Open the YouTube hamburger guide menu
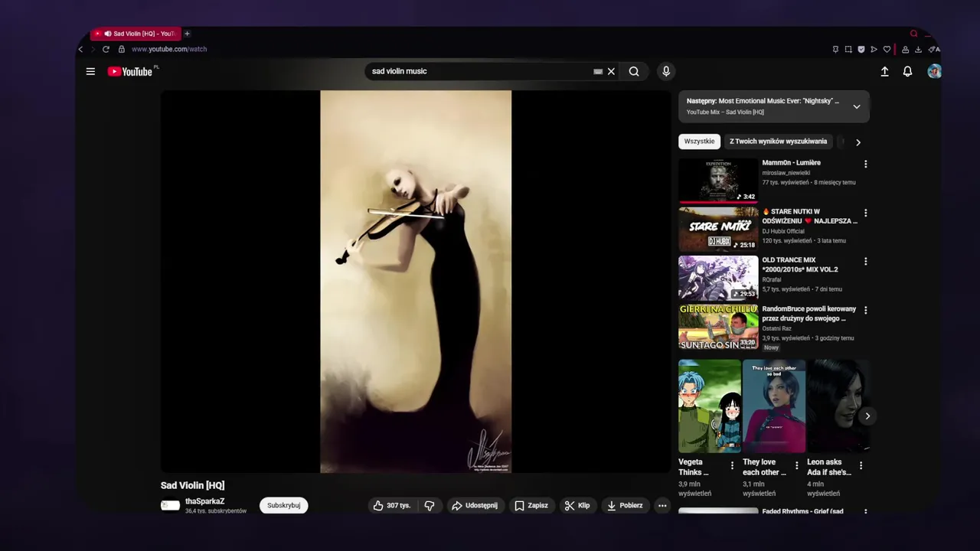Image resolution: width=980 pixels, height=551 pixels. pos(90,71)
